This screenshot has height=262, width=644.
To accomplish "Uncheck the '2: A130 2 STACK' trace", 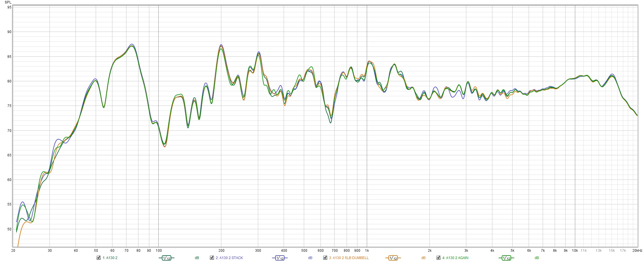I will [212, 258].
